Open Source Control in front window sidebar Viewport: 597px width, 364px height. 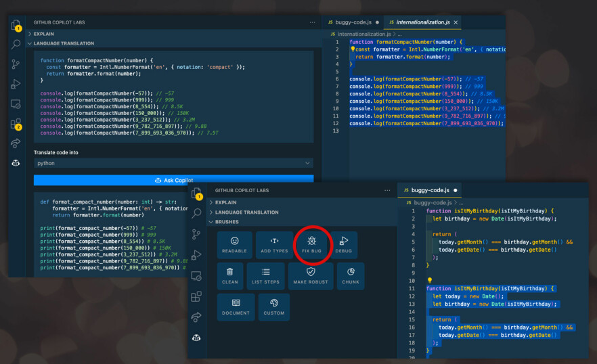[196, 234]
